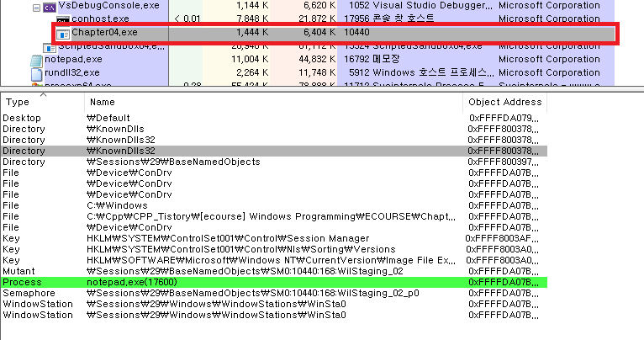Select the highlighted gray \KnownDlls32 row
644x340 pixels.
pyautogui.click(x=274, y=151)
